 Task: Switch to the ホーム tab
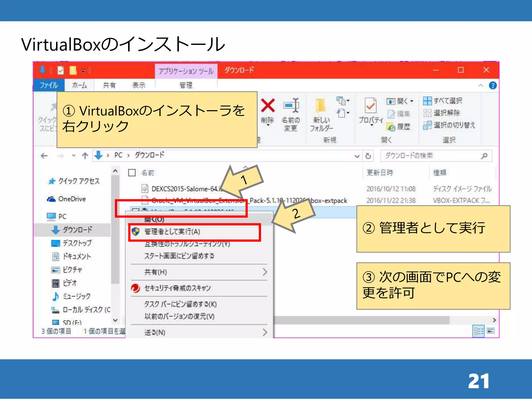(x=79, y=85)
